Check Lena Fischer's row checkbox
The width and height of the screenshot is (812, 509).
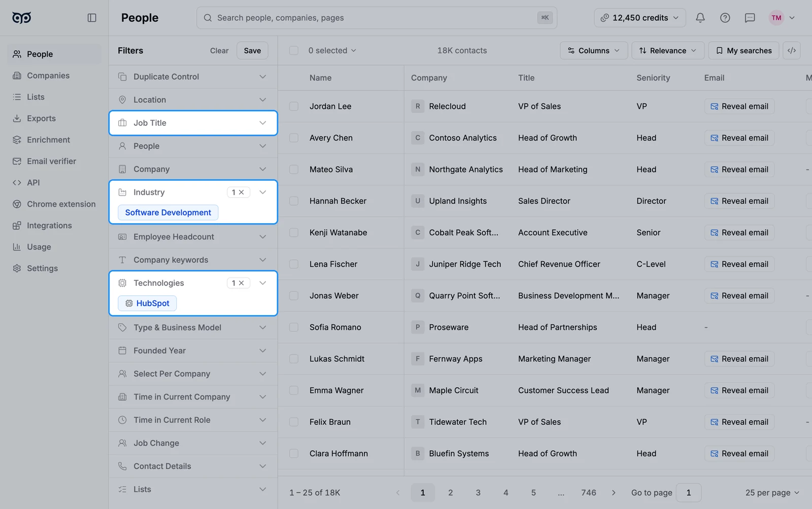294,264
